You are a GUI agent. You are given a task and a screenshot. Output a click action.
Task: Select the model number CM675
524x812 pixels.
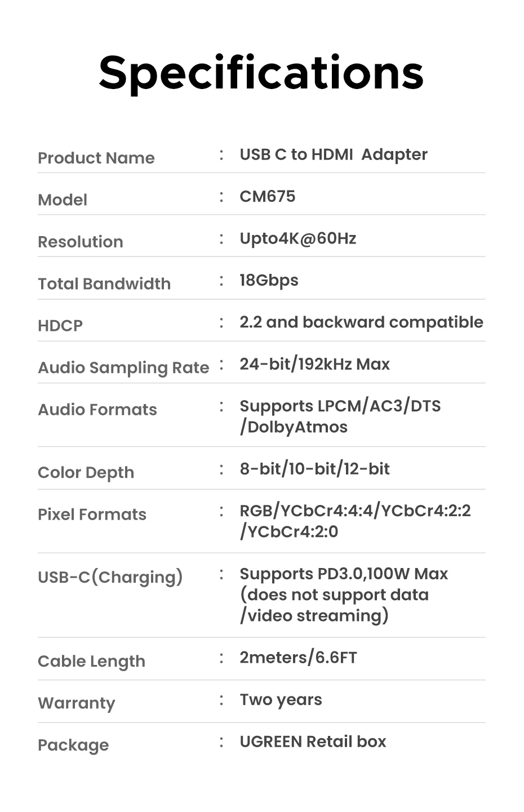(268, 196)
